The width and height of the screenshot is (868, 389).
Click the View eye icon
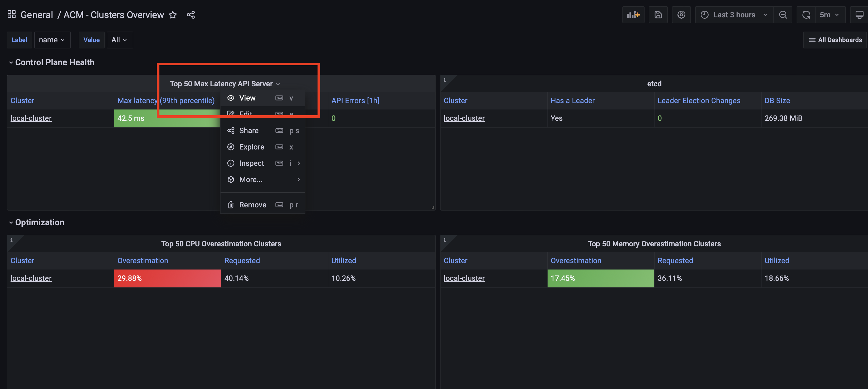[x=231, y=98]
